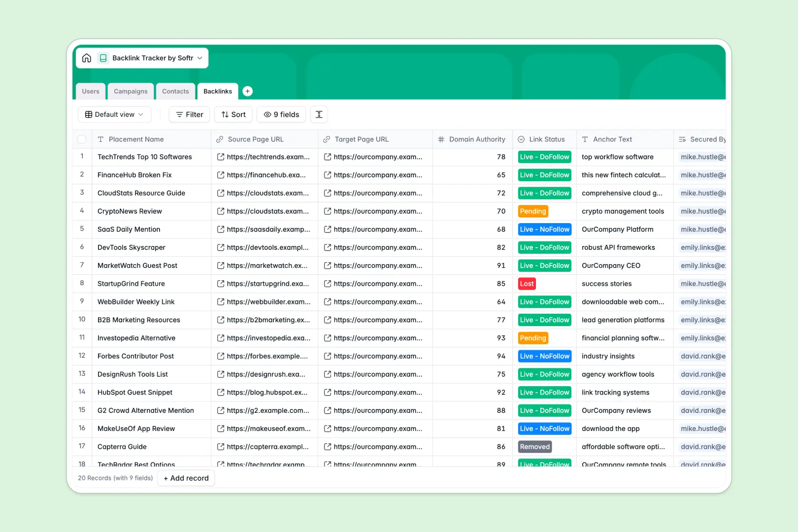This screenshot has height=532, width=798.
Task: Click the home icon in the header
Action: 87,58
